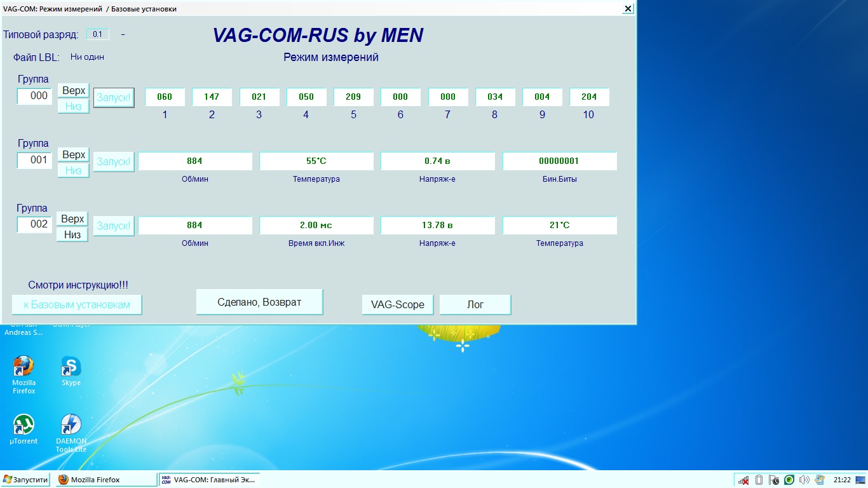Click the network signal tray icon

[743, 480]
